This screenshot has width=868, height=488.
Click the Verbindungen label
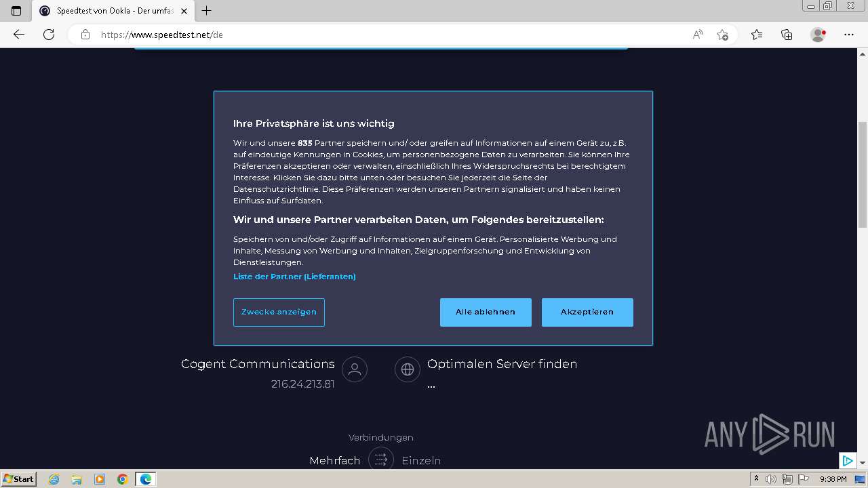coord(381,438)
